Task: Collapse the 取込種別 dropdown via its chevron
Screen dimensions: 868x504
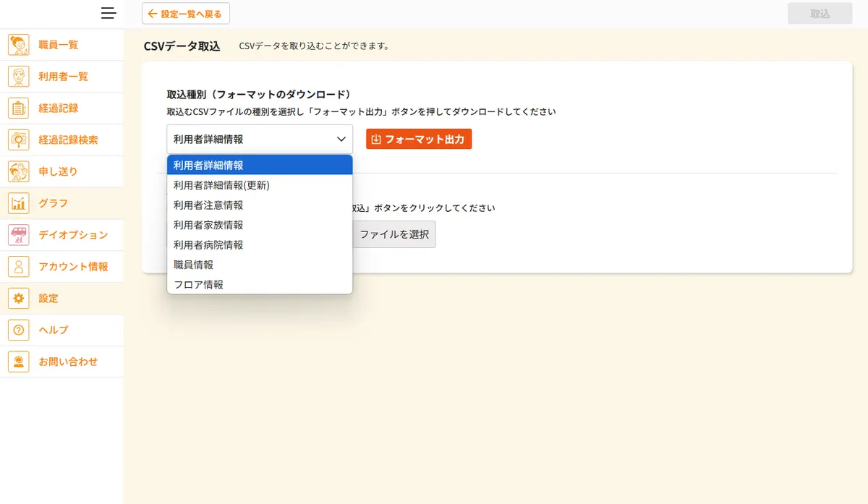Action: tap(341, 139)
